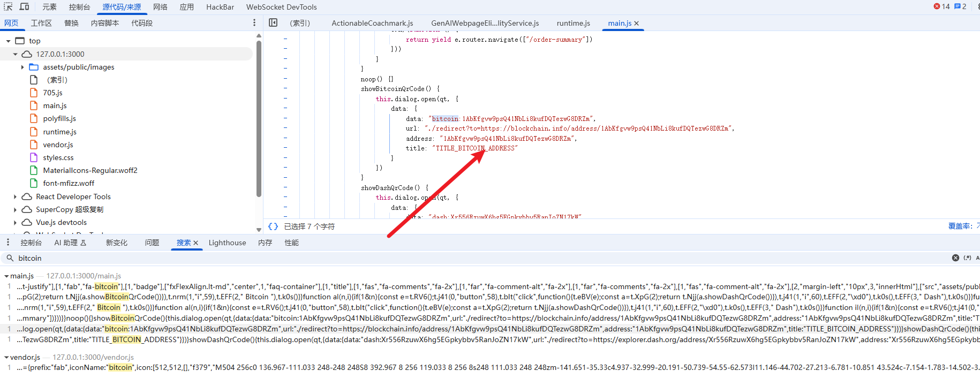Open the navigator pane three-dot more menu
Image resolution: width=980 pixels, height=378 pixels.
click(254, 22)
